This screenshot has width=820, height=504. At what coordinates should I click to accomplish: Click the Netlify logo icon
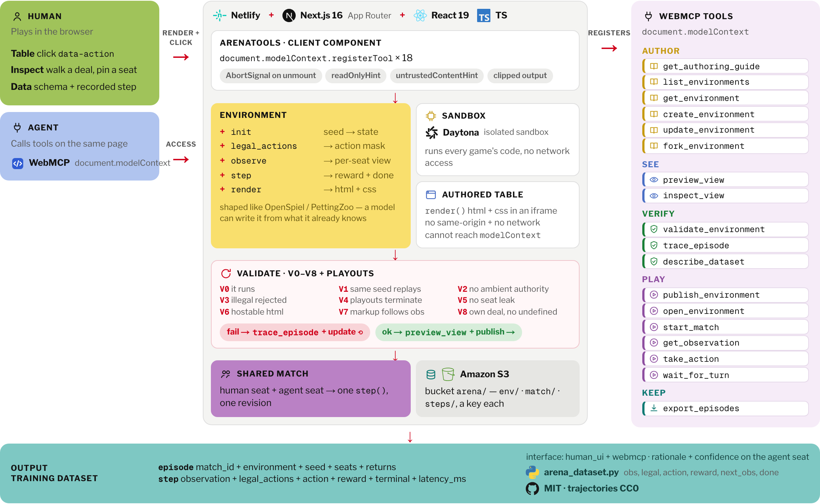(219, 15)
